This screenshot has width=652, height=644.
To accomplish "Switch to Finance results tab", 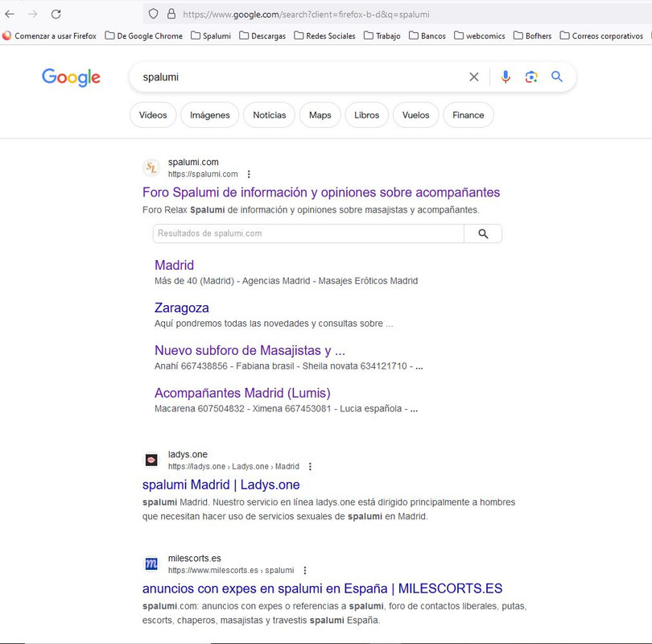I will click(x=468, y=115).
